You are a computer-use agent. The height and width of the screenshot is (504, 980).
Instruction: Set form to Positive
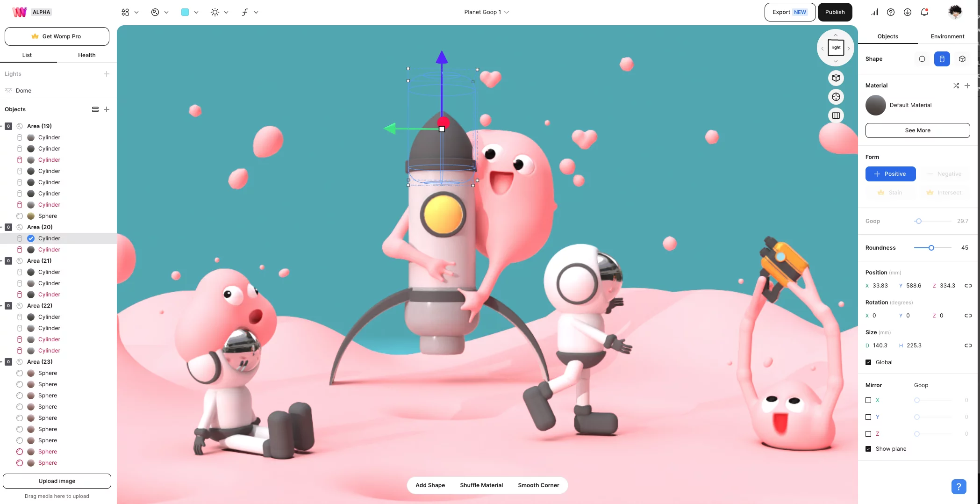click(x=891, y=174)
